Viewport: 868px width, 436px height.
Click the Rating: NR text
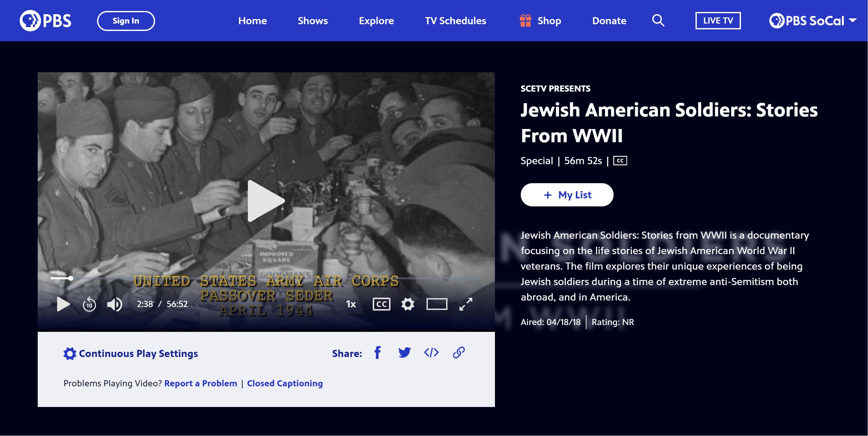[613, 322]
